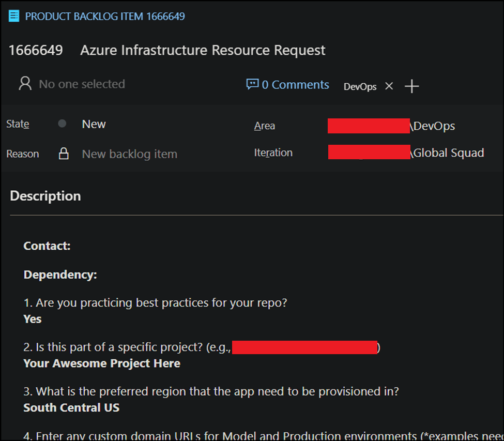
Task: Click the Contact line in description
Action: pyautogui.click(x=47, y=246)
